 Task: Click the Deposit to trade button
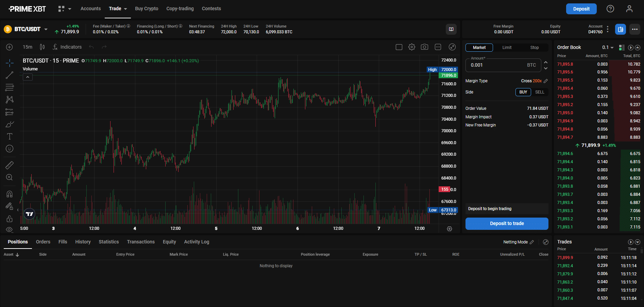[506, 223]
